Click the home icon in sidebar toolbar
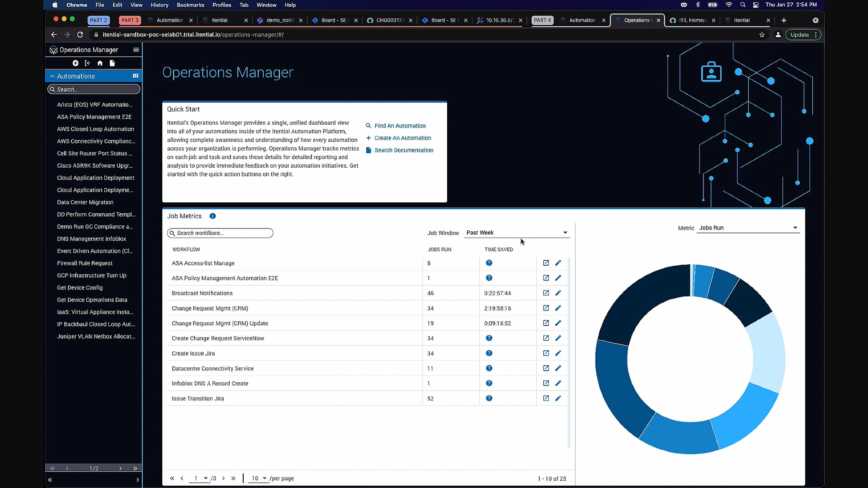868x488 pixels. 100,63
